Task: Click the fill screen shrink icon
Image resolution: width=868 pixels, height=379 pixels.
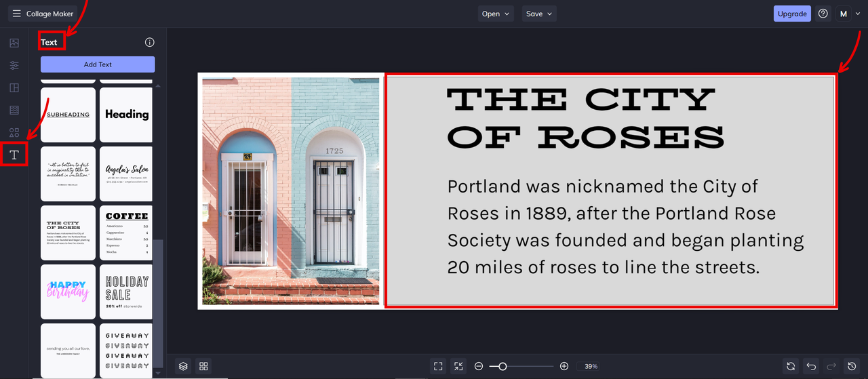Action: 459,366
